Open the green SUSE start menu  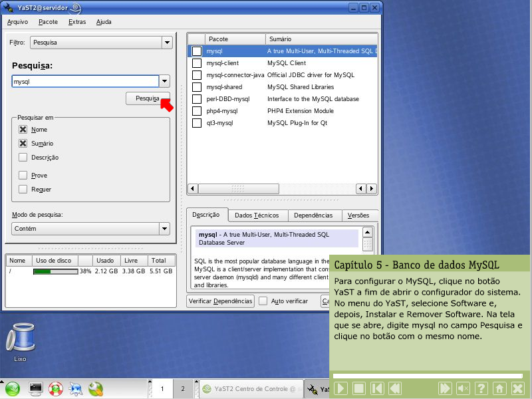tap(13, 388)
